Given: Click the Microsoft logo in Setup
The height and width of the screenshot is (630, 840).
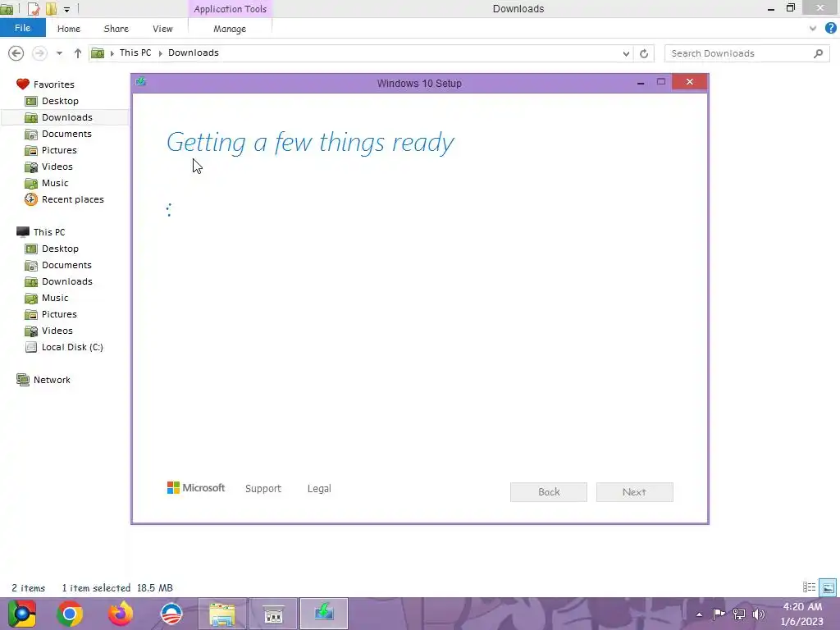Looking at the screenshot, I should pos(196,488).
